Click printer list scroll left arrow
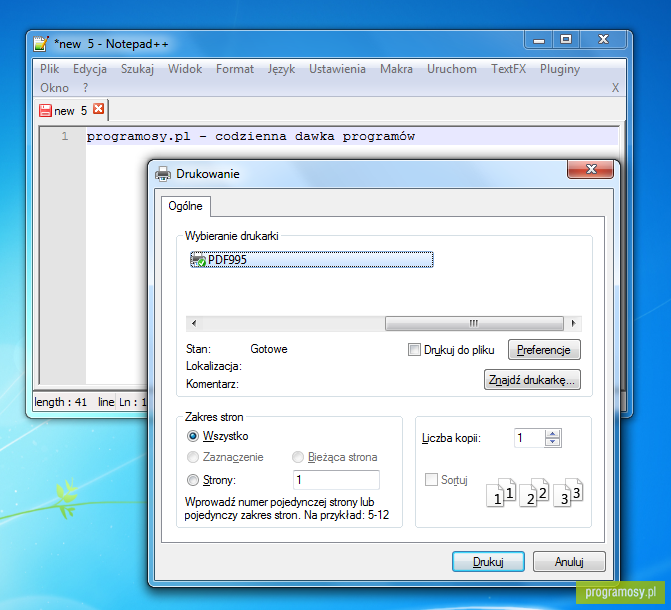Screen dimensions: 671x610 pos(194,323)
